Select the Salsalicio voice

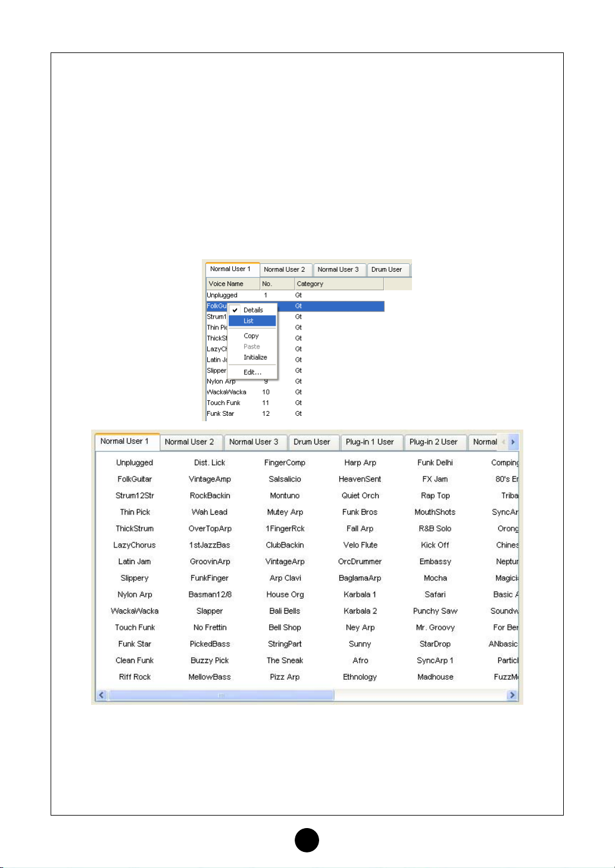click(x=285, y=480)
